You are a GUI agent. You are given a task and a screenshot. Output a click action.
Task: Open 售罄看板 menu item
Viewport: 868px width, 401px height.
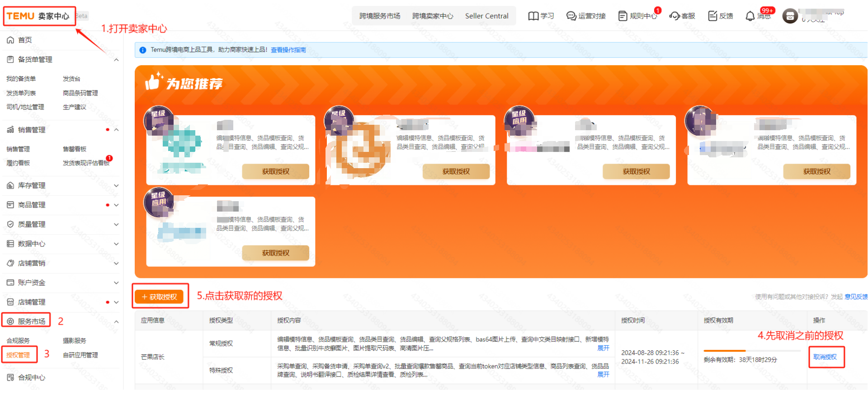click(x=75, y=149)
